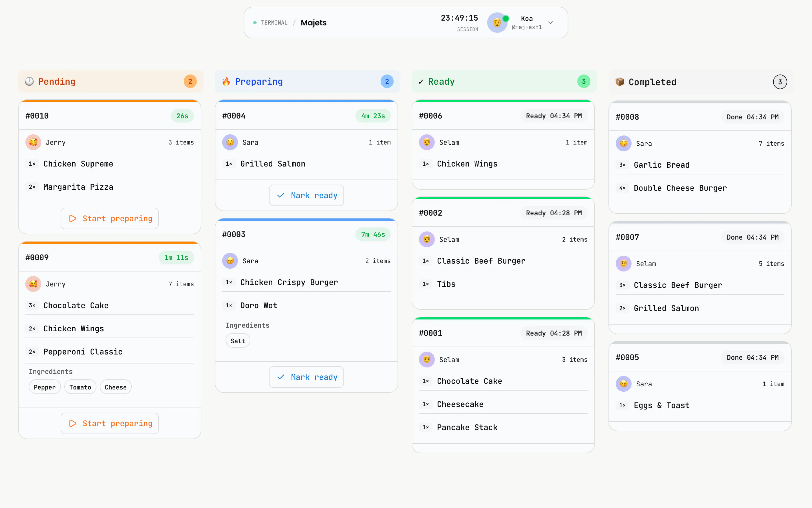Screen dimensions: 812x508
Task: Click the package icon in Completed header
Action: click(620, 82)
